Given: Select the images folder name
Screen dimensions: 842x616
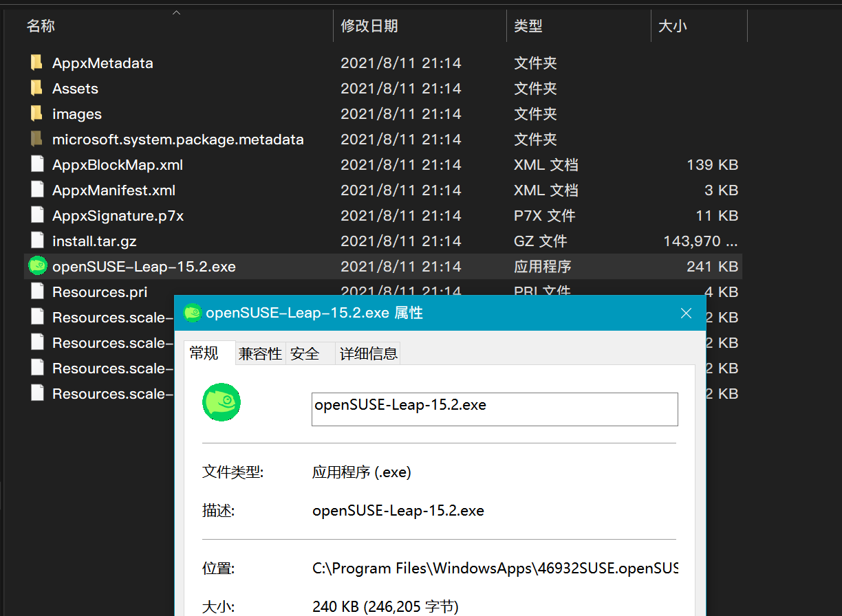Looking at the screenshot, I should 77,114.
